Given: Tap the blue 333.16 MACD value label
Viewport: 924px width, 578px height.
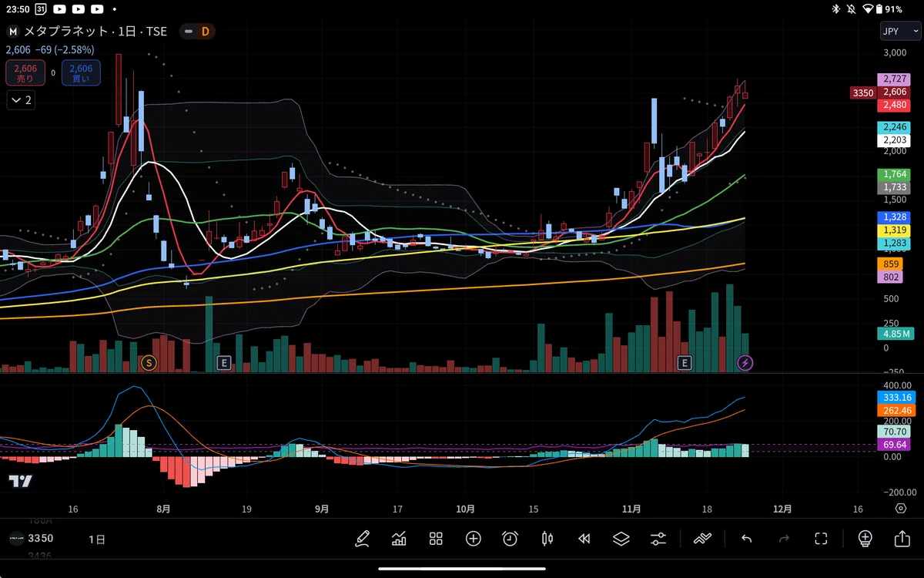Looking at the screenshot, I should tap(897, 398).
